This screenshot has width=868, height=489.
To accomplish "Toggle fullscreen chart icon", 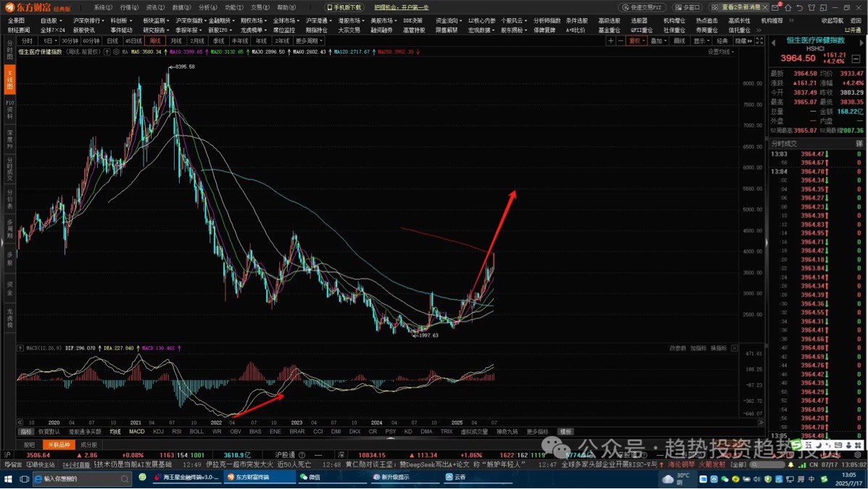I will point(759,41).
